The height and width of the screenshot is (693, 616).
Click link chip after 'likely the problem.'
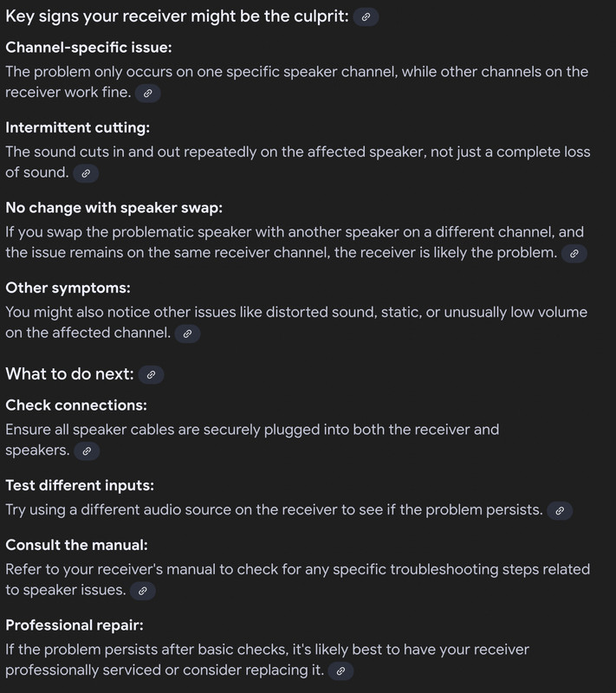(x=574, y=254)
